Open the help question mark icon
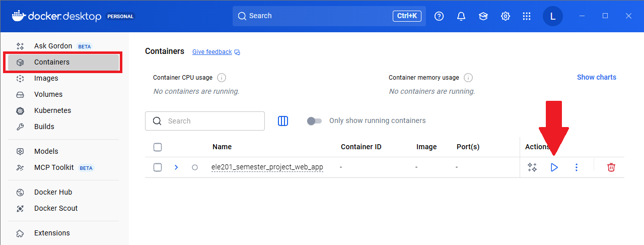 pos(439,16)
